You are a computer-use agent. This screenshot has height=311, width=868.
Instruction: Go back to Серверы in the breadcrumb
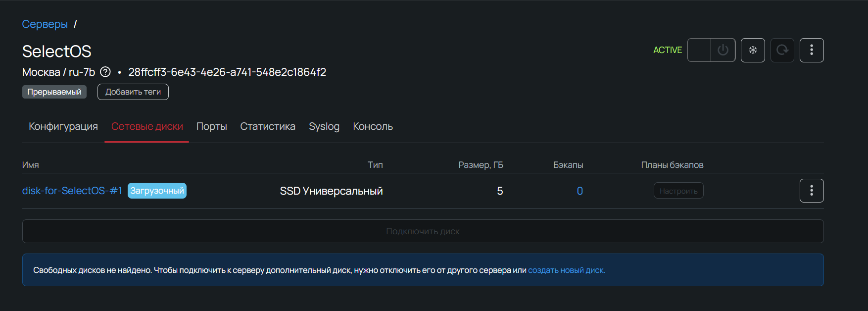tap(45, 24)
